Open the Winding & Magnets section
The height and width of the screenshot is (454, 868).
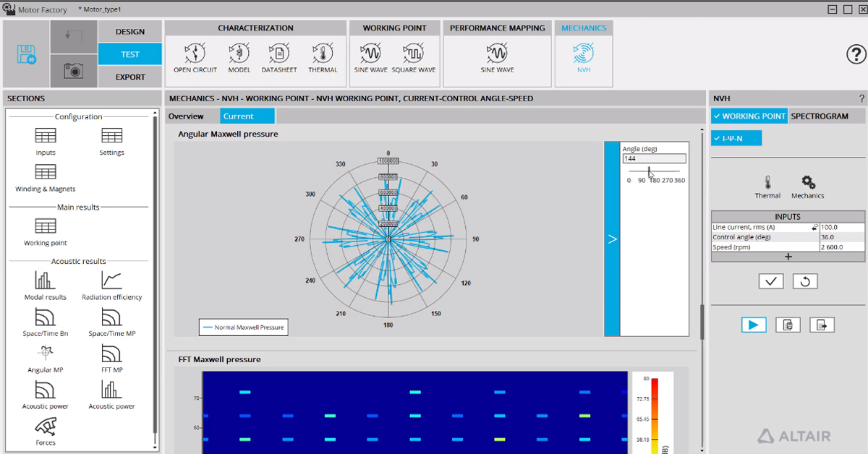[x=46, y=178]
